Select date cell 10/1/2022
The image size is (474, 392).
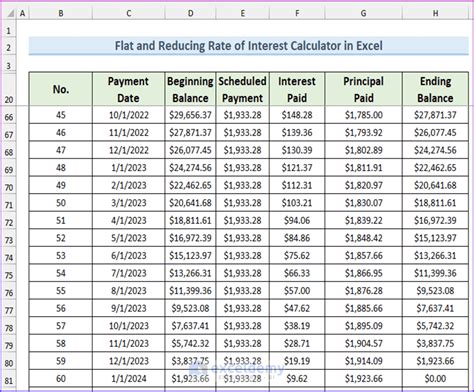click(129, 115)
